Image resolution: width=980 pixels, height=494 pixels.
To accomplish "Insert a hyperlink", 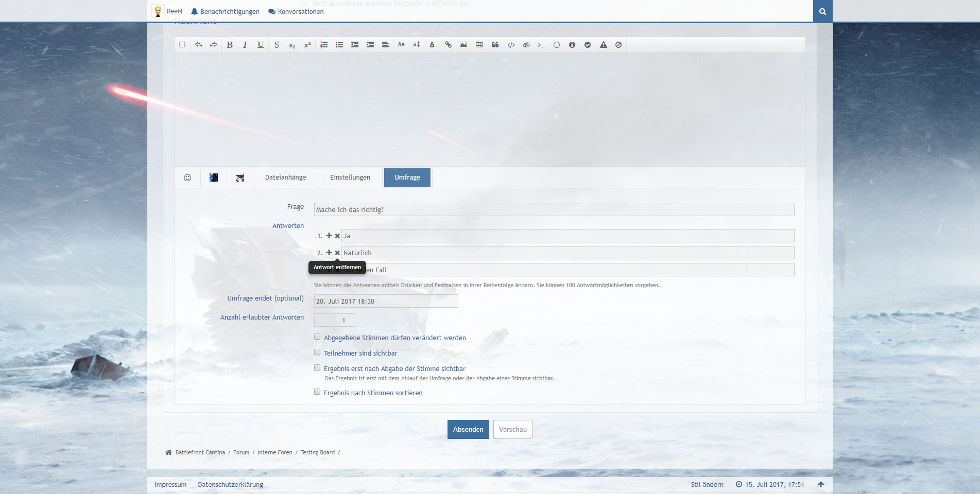I will [x=449, y=45].
